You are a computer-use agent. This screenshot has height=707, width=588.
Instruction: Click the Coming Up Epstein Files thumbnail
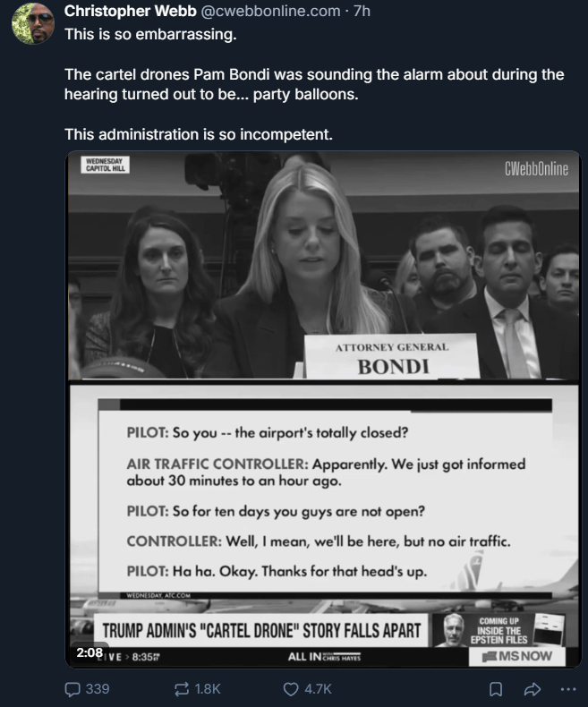pyautogui.click(x=499, y=630)
